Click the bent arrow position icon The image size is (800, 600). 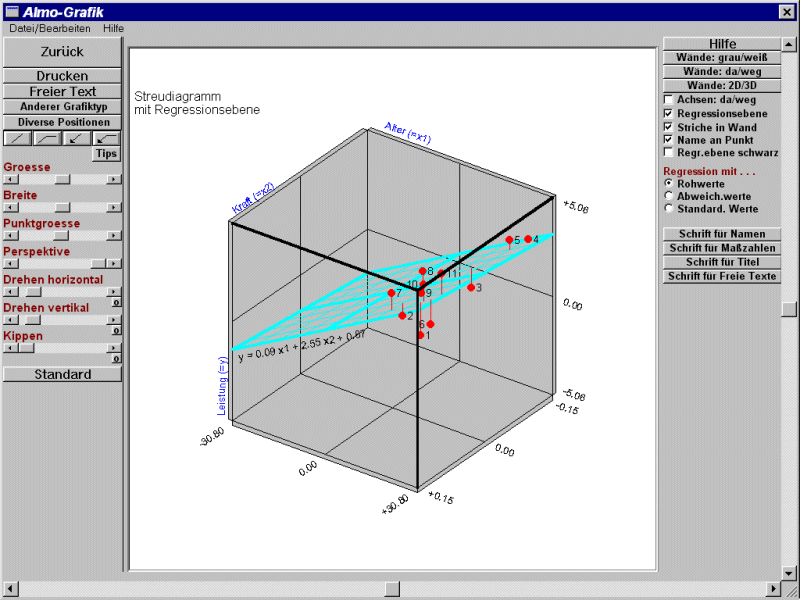coord(106,138)
